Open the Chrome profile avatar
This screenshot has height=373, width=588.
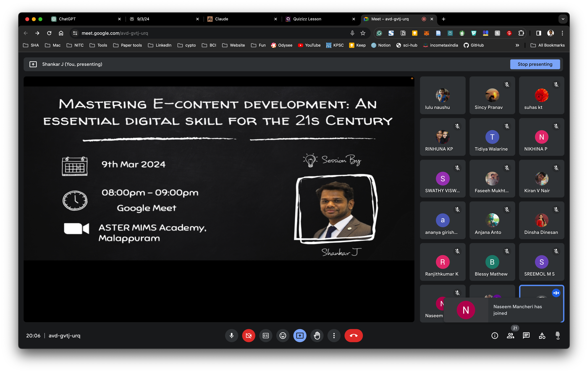coord(550,33)
